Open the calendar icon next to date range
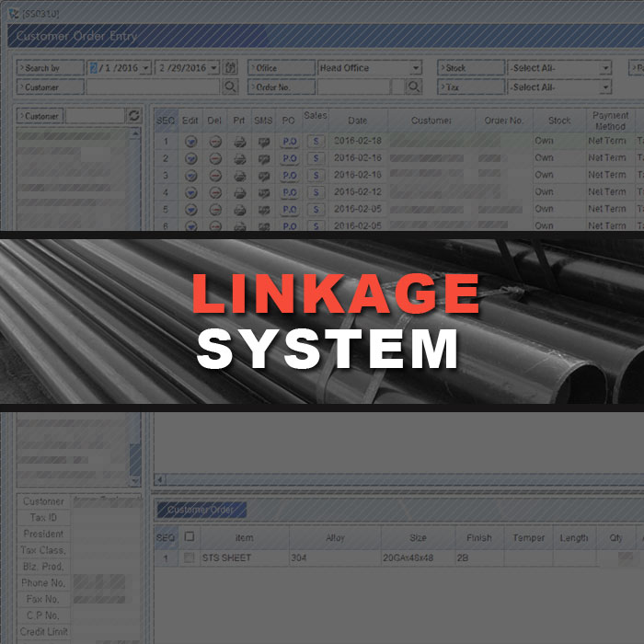Image resolution: width=644 pixels, height=644 pixels. (x=231, y=67)
